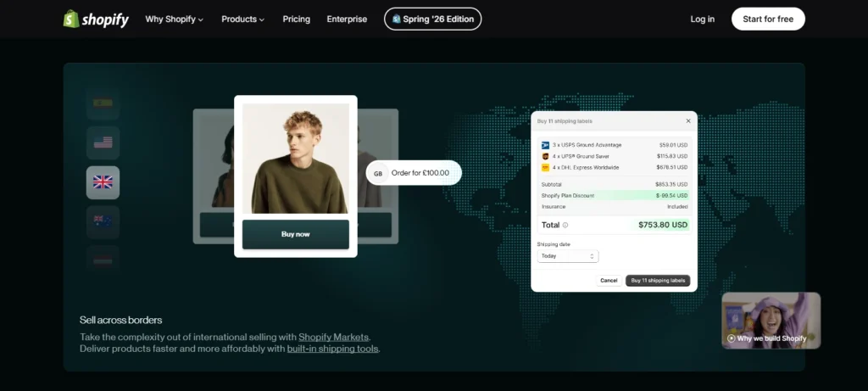The image size is (868, 391).
Task: Click Cancel in the shipping labels dialog
Action: [609, 281]
